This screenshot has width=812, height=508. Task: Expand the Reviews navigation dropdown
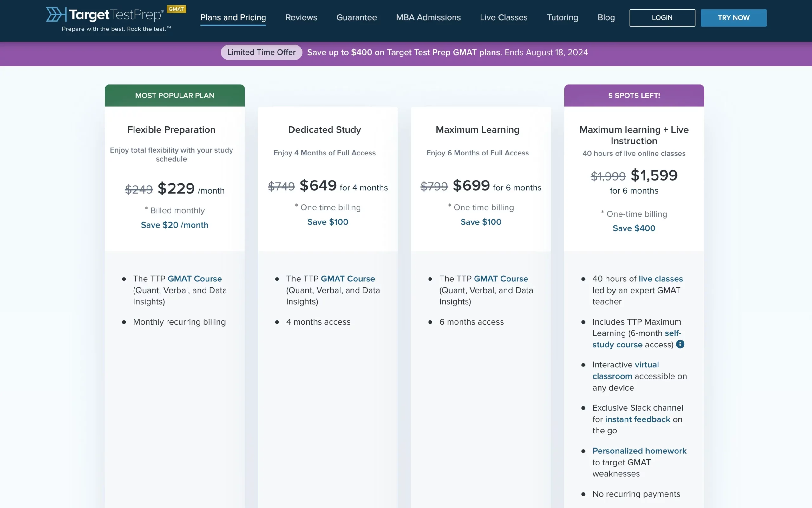click(x=301, y=17)
